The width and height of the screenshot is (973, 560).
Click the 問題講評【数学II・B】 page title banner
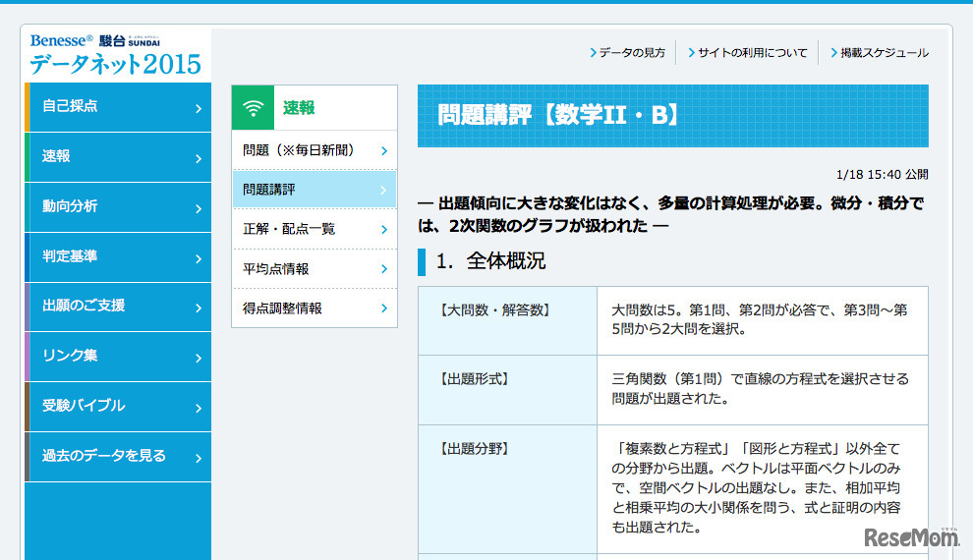pyautogui.click(x=672, y=116)
